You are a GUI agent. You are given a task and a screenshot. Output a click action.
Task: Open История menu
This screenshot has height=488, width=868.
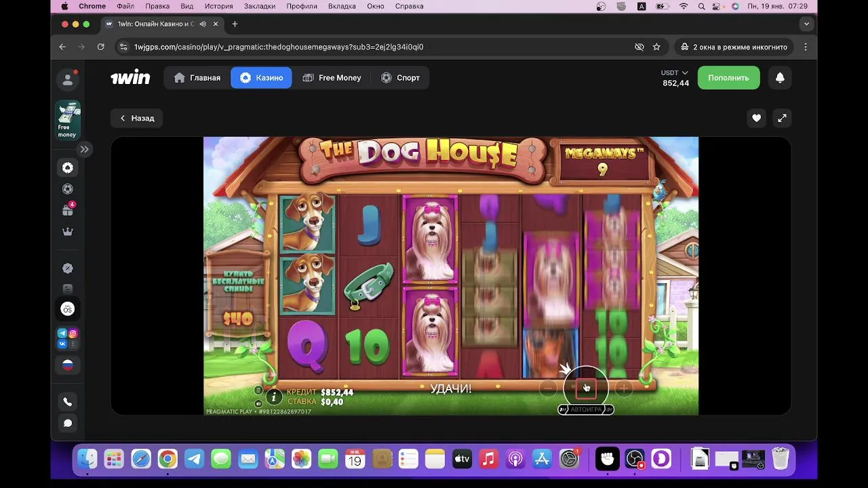tap(219, 6)
